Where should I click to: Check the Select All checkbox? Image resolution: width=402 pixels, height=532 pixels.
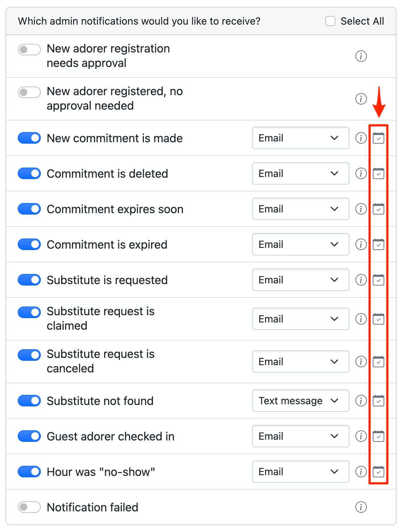(330, 21)
